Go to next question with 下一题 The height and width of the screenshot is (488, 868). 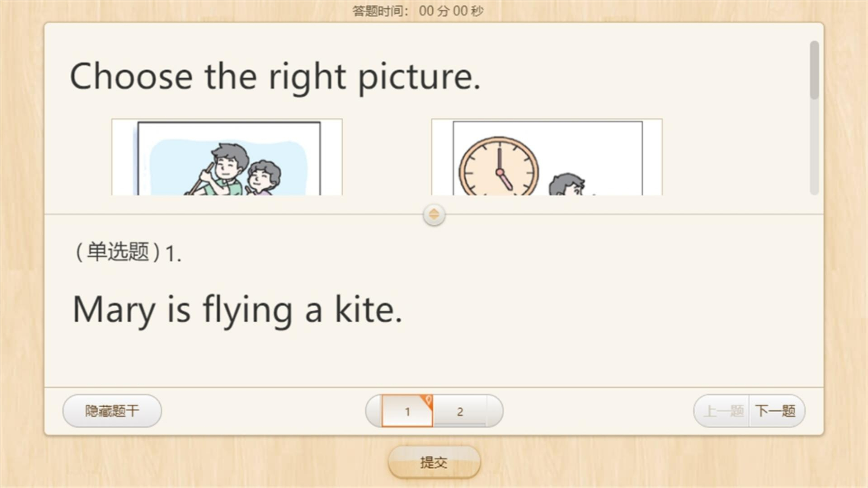(775, 411)
